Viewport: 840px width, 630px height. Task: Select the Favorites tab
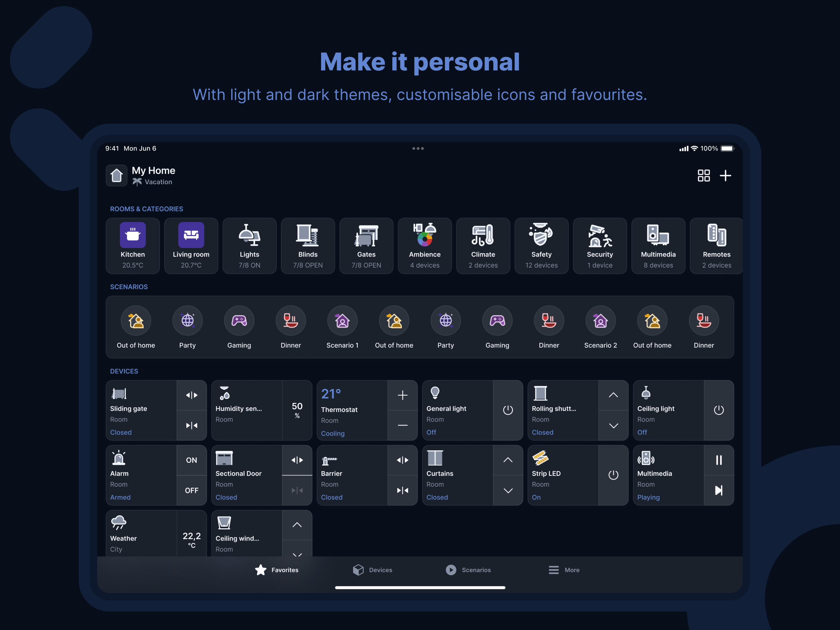277,570
